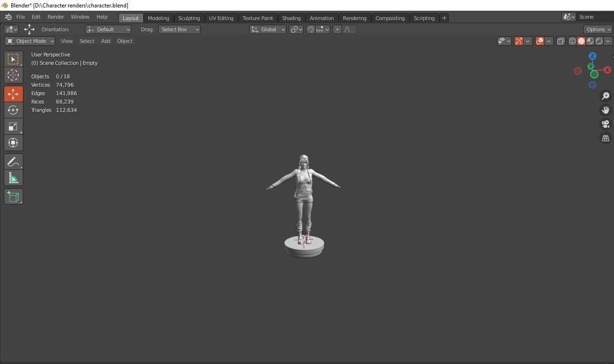Select the Transform tool
This screenshot has width=614, height=364.
[x=13, y=143]
